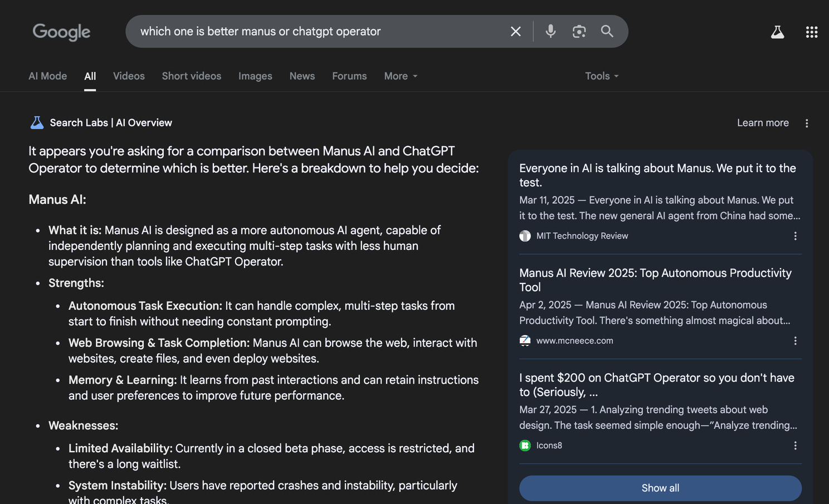Click the 'Search Labs | AI Overview' label
This screenshot has height=504, width=829.
point(111,123)
